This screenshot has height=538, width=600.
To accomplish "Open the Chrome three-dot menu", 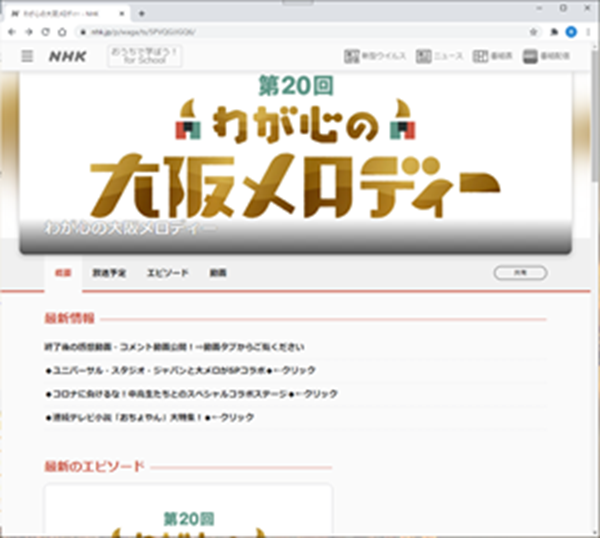I will coord(588,32).
